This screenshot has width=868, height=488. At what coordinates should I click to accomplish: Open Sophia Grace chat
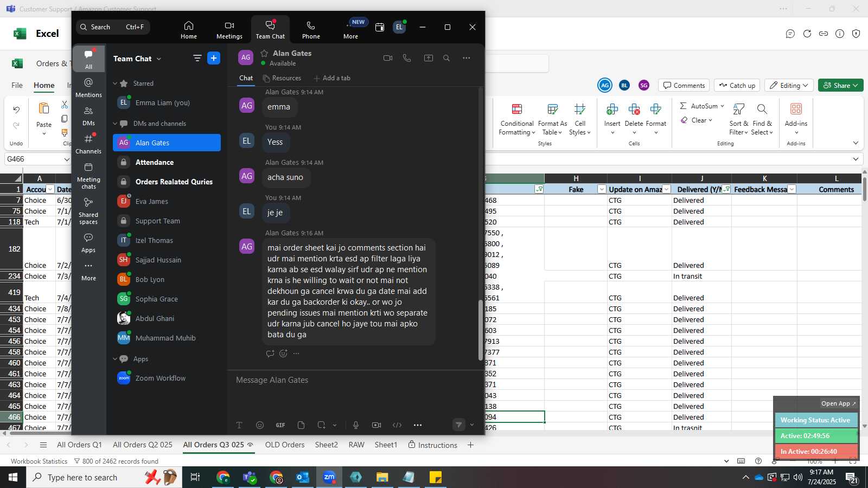(167, 299)
